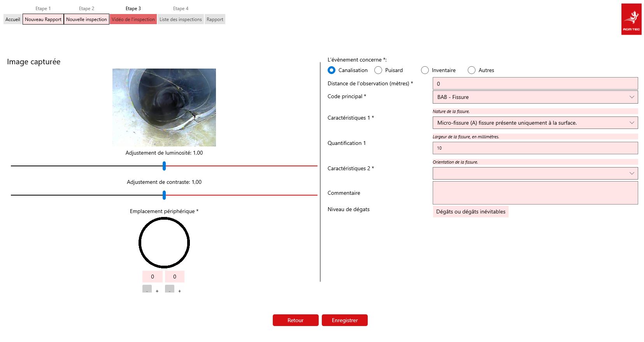This screenshot has width=644, height=342.
Task: Open the Orientation de la fissure dropdown
Action: 535,173
